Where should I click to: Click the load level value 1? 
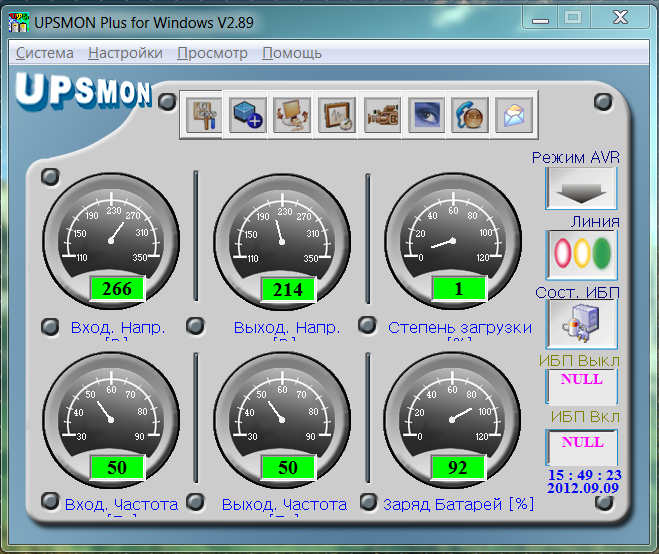tap(459, 289)
